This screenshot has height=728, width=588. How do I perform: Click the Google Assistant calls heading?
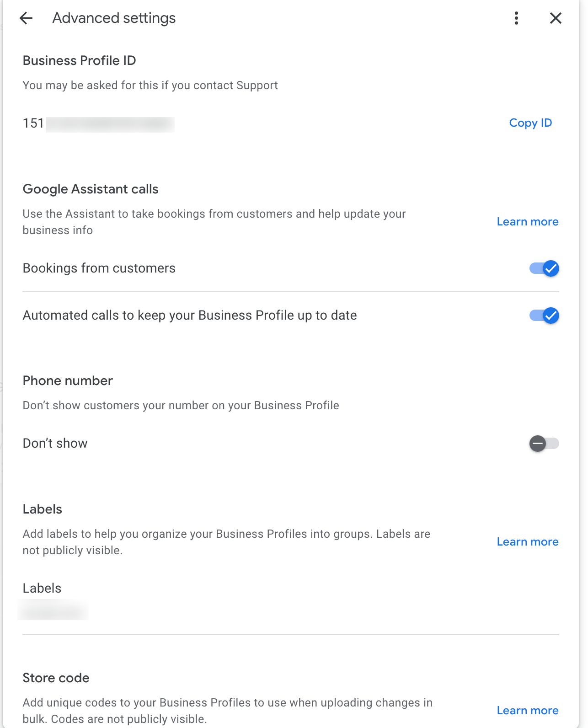(91, 189)
